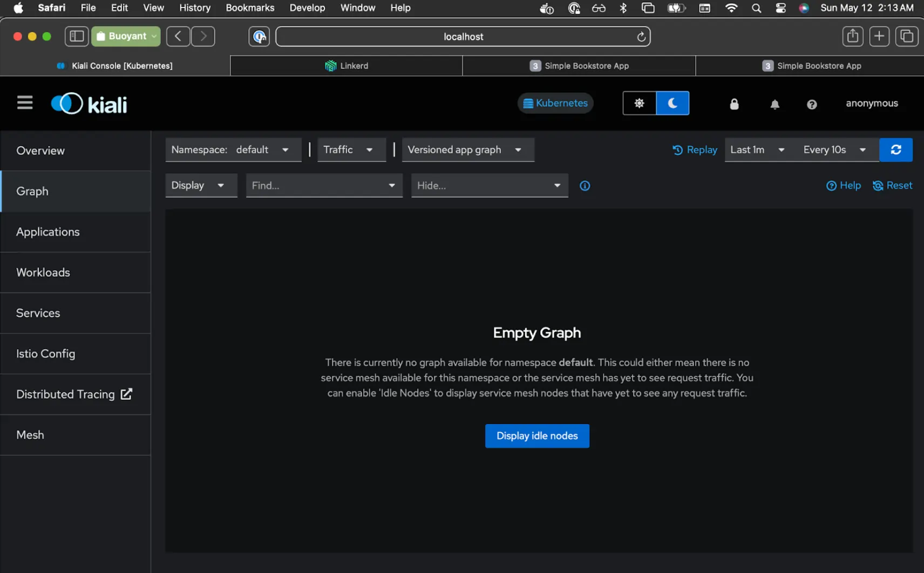Viewport: 924px width, 573px height.
Task: Click the localhost address bar
Action: tap(463, 37)
